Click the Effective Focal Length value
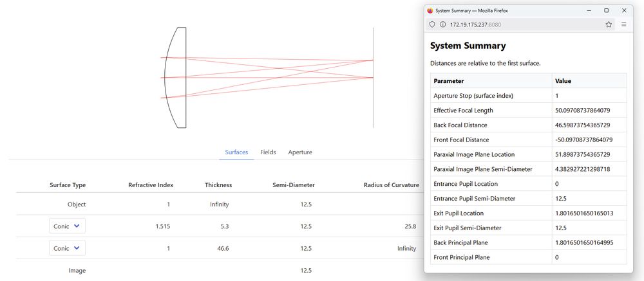The width and height of the screenshot is (644, 281). (582, 111)
